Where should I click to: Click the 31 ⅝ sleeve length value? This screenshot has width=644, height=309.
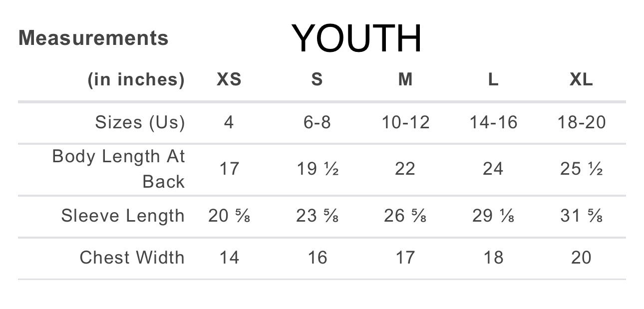pyautogui.click(x=581, y=216)
